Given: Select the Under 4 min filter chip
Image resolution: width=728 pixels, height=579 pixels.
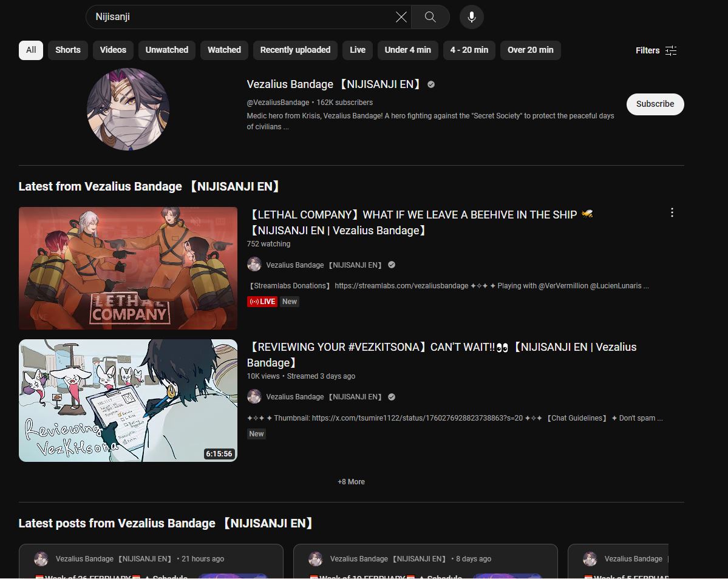Looking at the screenshot, I should (407, 50).
